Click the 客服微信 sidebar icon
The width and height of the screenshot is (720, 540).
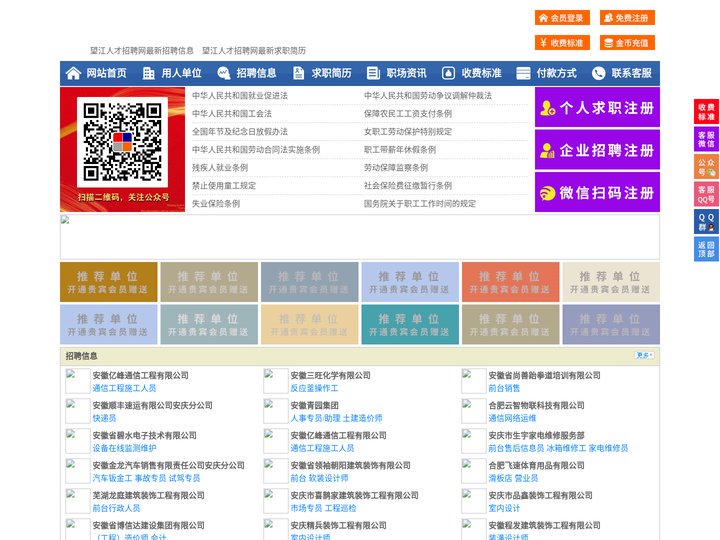[x=706, y=139]
